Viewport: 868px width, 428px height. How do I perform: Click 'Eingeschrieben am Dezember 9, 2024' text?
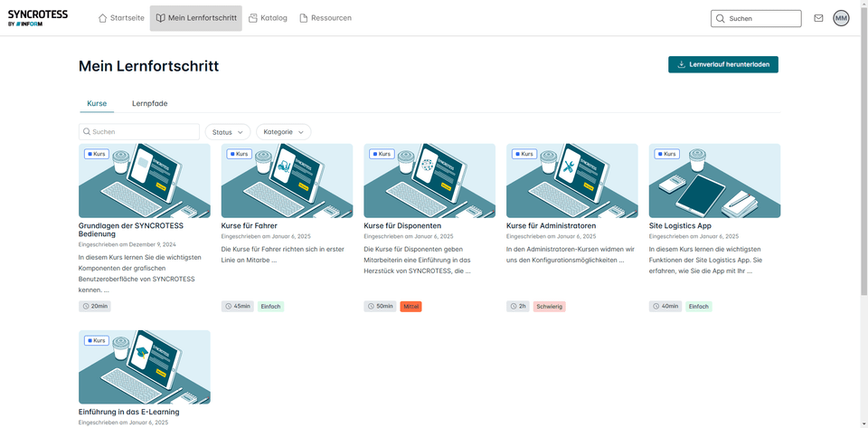point(127,244)
